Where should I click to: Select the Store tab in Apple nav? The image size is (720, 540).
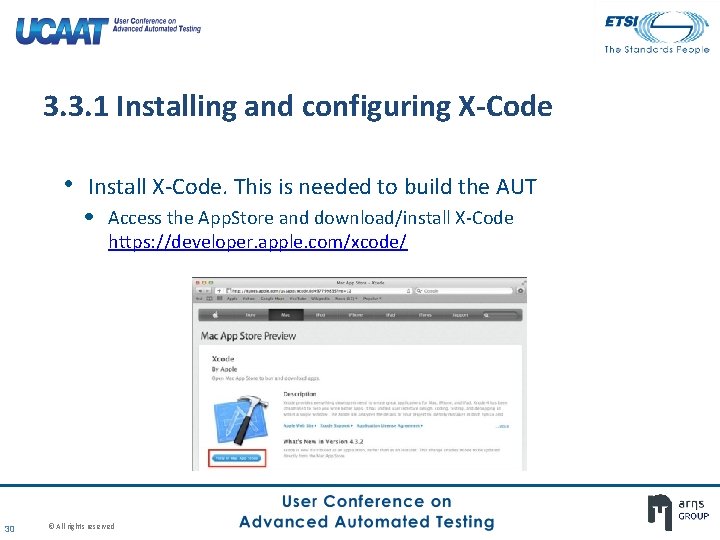tap(250, 315)
